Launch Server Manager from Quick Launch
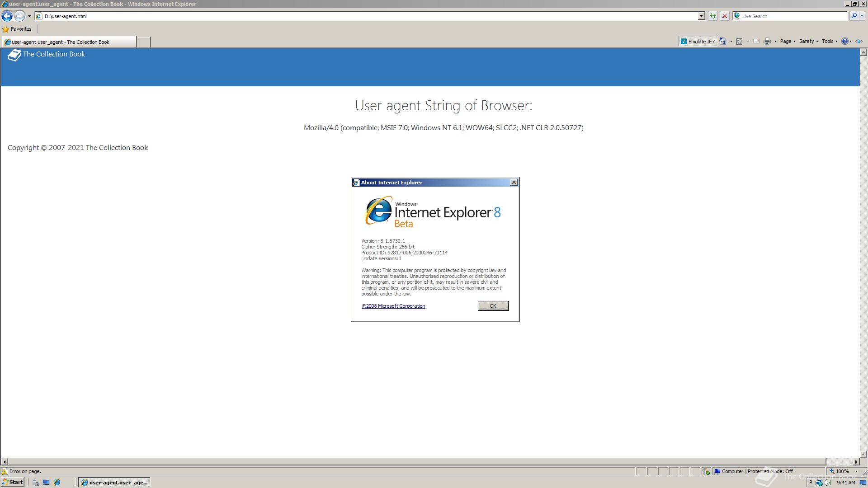Image resolution: width=868 pixels, height=488 pixels. tap(36, 483)
